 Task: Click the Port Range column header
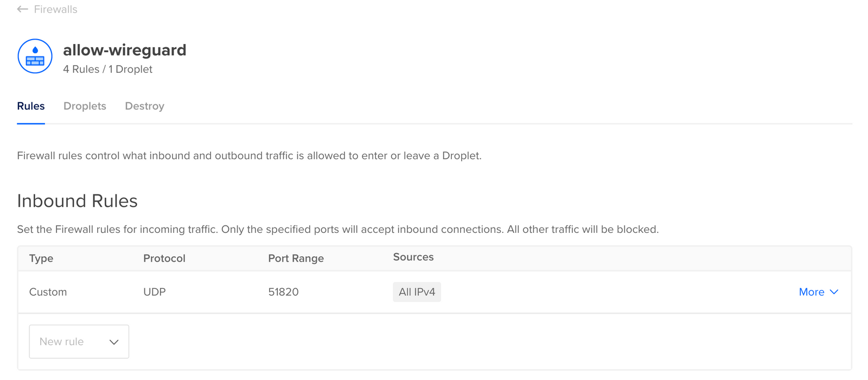[296, 258]
